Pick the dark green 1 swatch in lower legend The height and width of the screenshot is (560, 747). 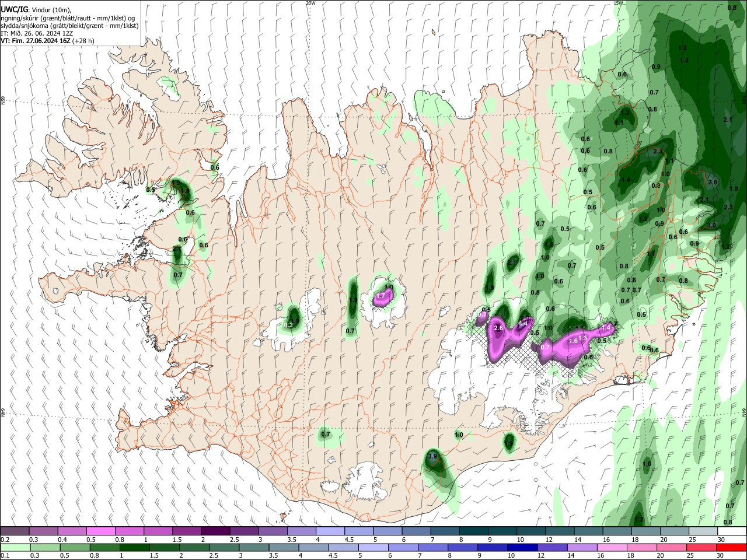[134, 548]
